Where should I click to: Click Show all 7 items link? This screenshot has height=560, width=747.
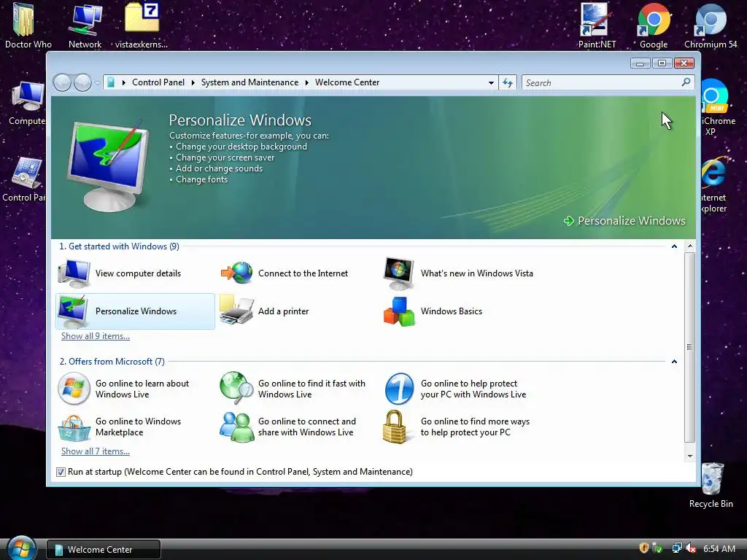pos(96,451)
